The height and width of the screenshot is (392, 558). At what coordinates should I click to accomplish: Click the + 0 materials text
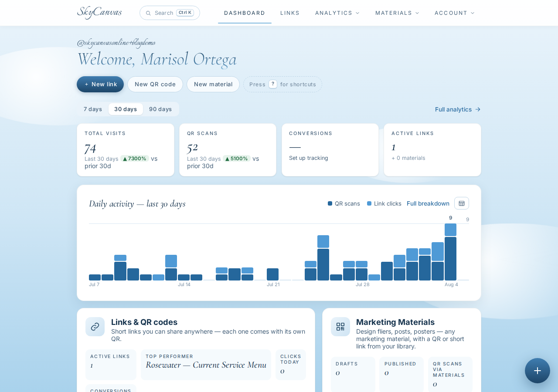[408, 158]
